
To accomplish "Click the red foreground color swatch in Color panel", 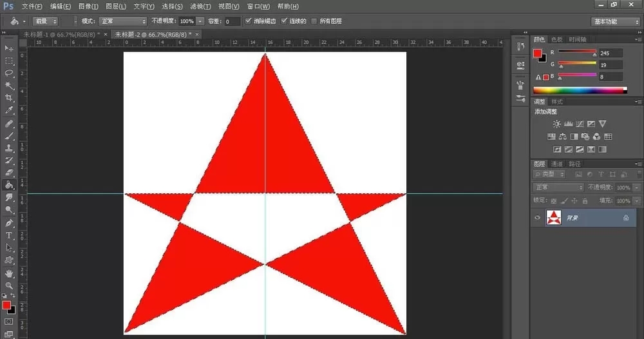I will click(537, 53).
